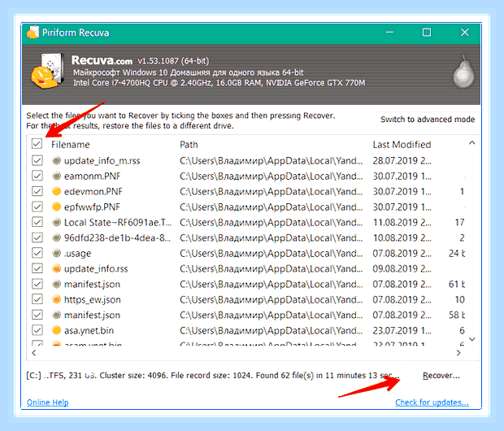This screenshot has height=431, width=504.
Task: Click the 09.08.2019 last modified date
Action: [402, 268]
